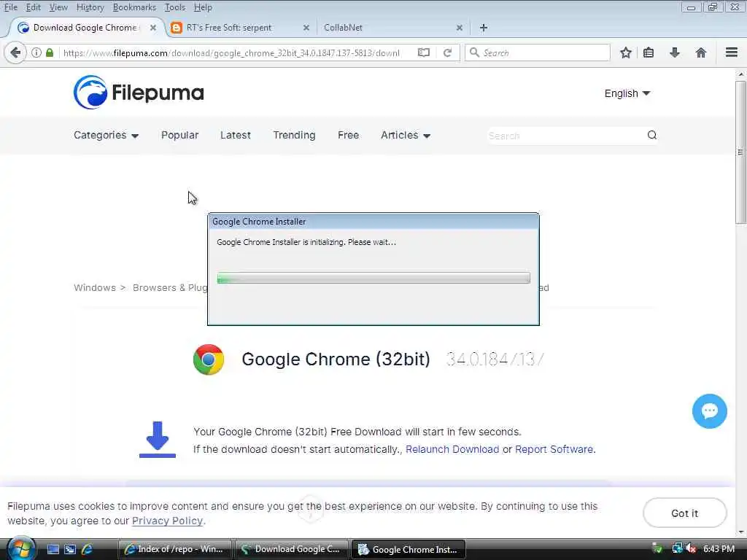Click the green padlock security icon
This screenshot has height=560, width=747.
pyautogui.click(x=50, y=52)
